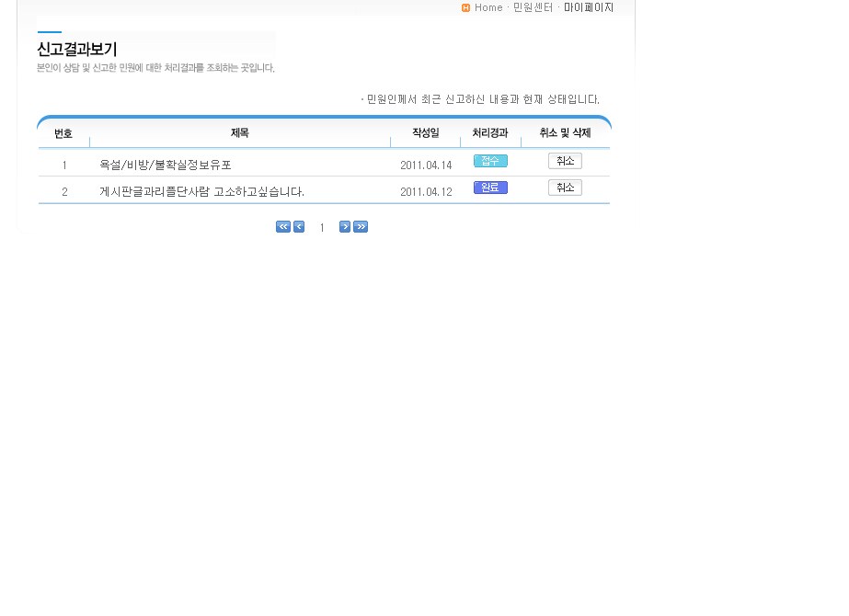
Task: Open 마이페이지 from the top navigation
Action: pos(588,7)
